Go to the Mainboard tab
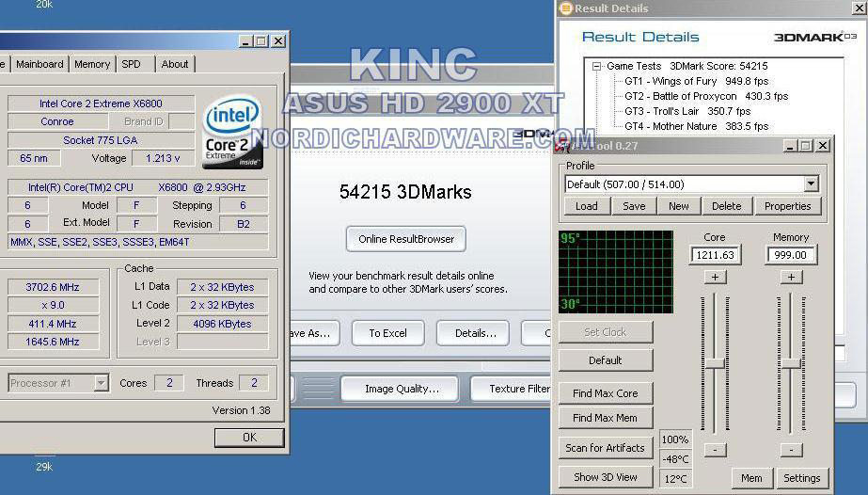The width and height of the screenshot is (868, 495). point(39,64)
